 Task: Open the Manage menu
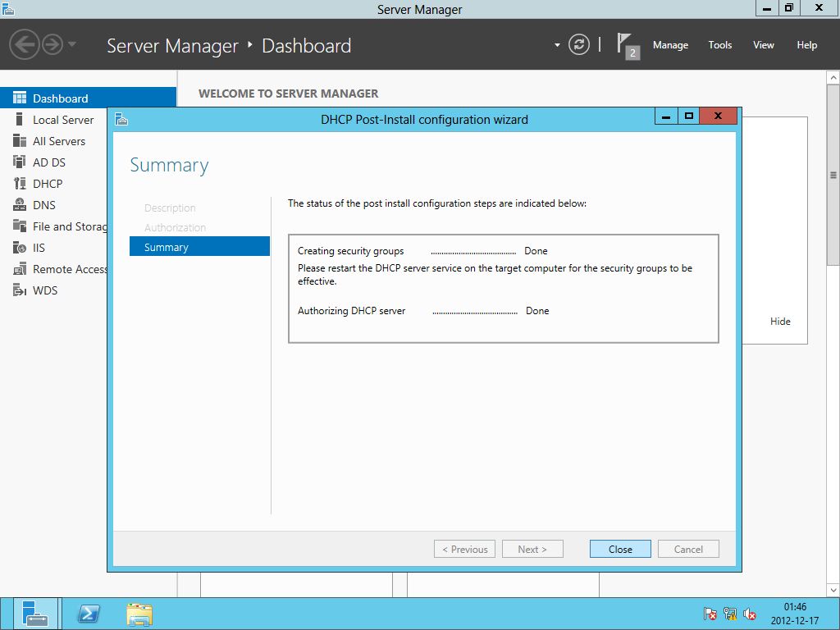(x=670, y=45)
